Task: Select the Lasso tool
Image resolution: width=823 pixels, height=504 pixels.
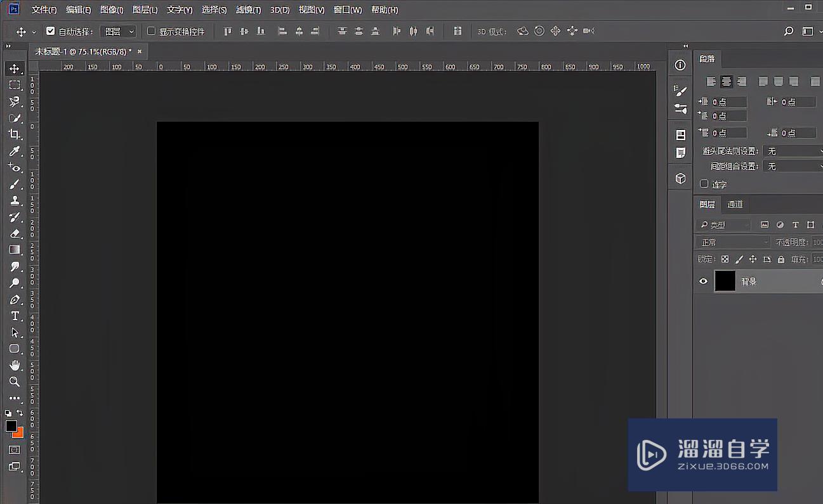Action: coord(14,101)
